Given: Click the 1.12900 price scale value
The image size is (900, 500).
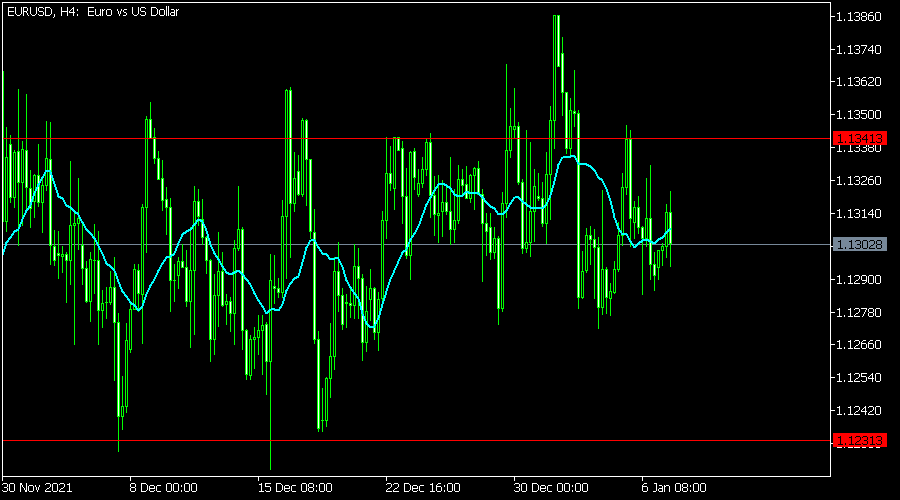Looking at the screenshot, I should [859, 280].
